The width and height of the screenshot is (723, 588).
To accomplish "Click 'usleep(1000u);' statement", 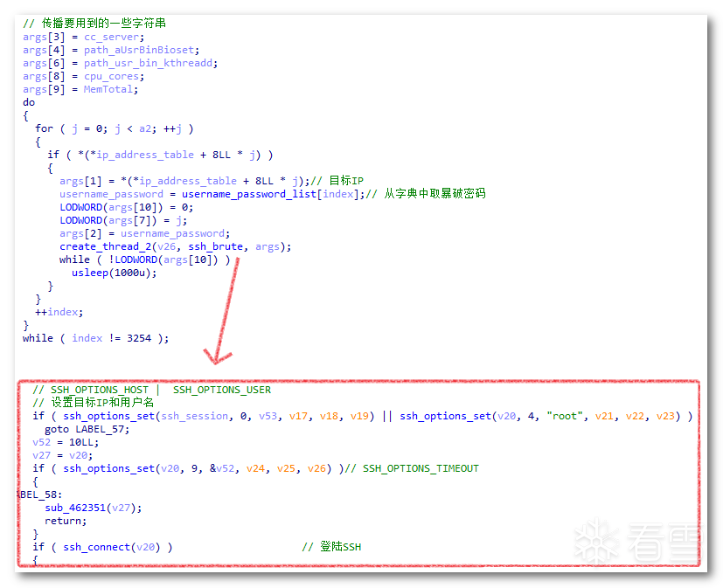I will tap(114, 273).
